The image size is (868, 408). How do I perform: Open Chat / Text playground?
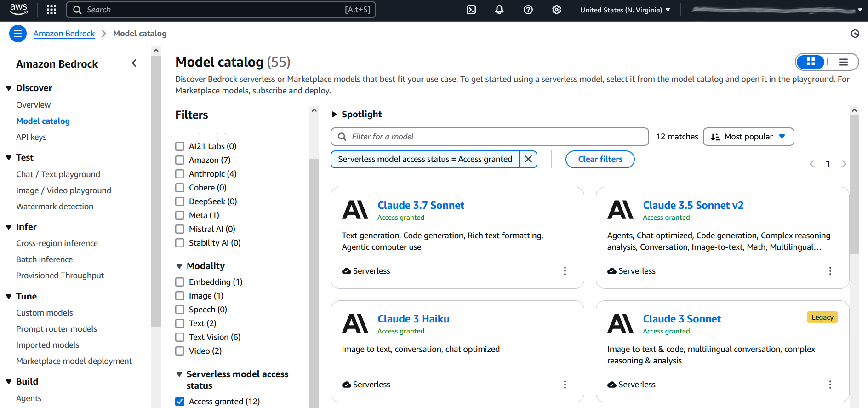(58, 174)
